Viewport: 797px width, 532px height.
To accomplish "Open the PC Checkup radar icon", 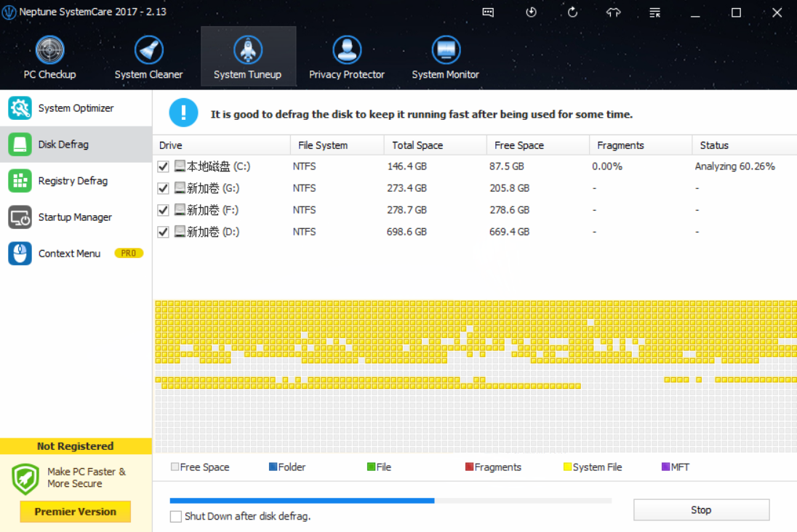I will point(49,50).
